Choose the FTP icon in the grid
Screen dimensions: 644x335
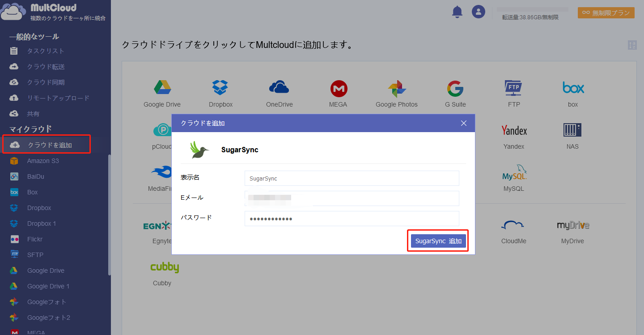coord(514,88)
